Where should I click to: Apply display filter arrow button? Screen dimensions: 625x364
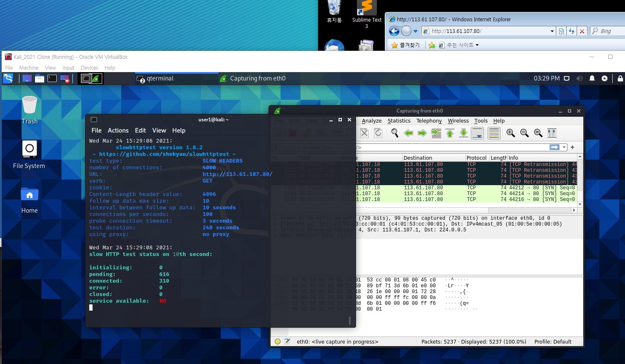coord(555,147)
